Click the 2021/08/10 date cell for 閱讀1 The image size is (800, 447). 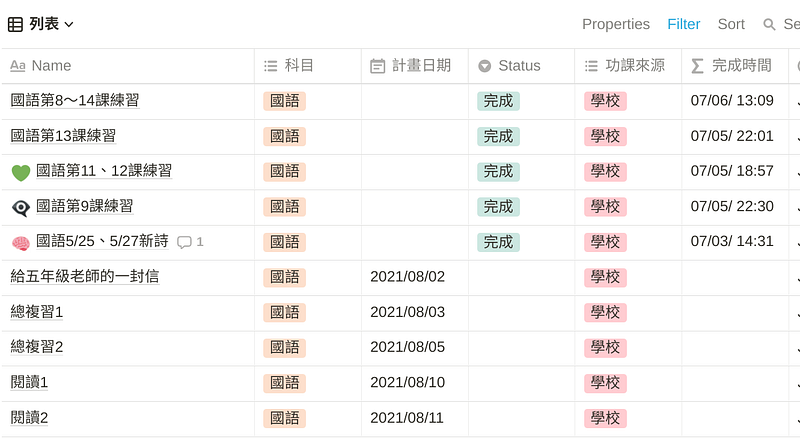tap(407, 382)
